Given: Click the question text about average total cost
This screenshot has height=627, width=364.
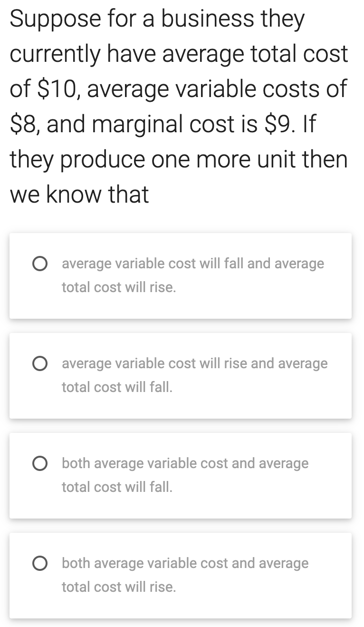Looking at the screenshot, I should pos(178,54).
